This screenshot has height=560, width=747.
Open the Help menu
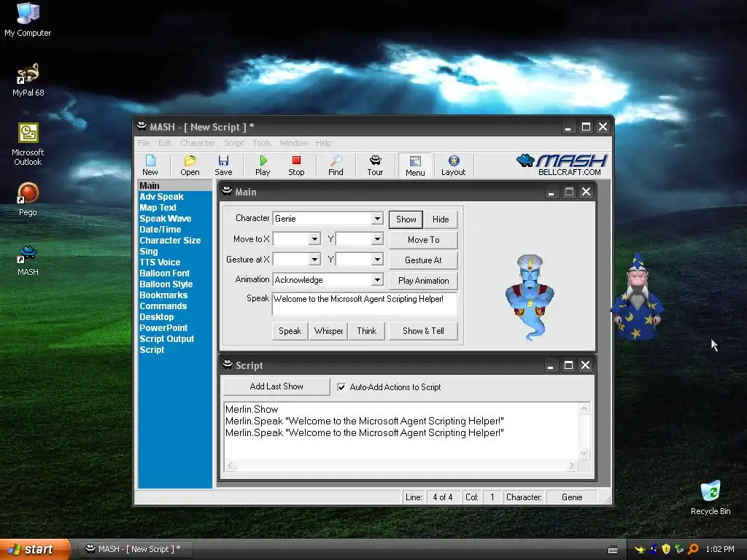coord(323,143)
